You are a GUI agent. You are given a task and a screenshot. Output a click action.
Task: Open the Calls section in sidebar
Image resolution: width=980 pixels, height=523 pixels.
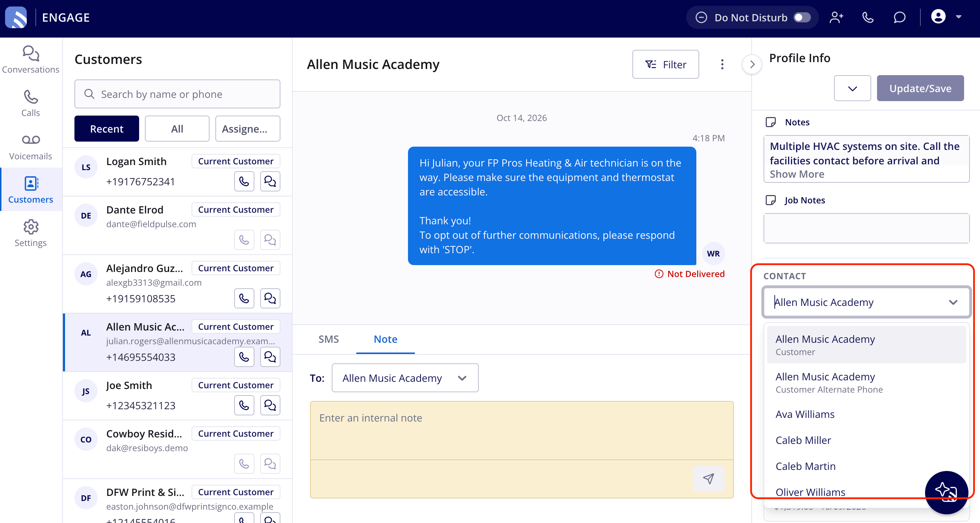pos(30,103)
